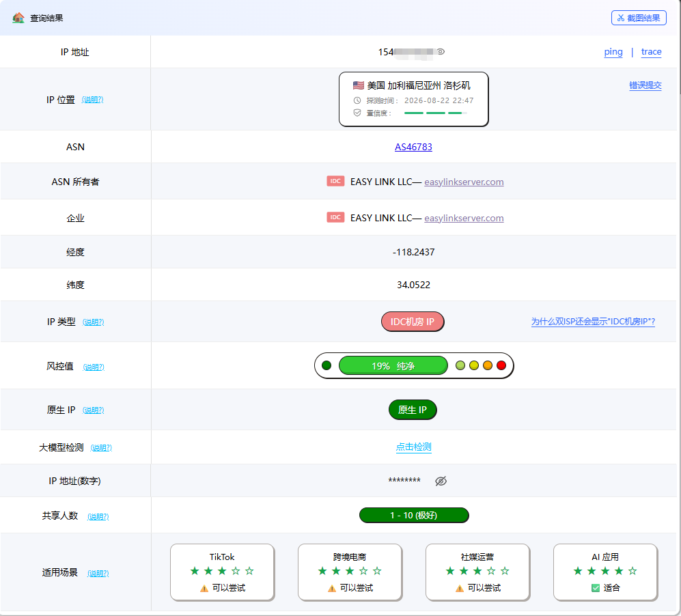Open 说明 help link for IP 类型
The width and height of the screenshot is (681, 616).
(94, 322)
